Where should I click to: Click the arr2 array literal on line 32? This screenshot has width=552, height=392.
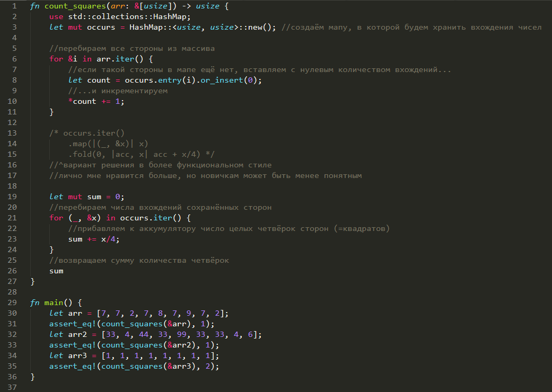pos(180,334)
